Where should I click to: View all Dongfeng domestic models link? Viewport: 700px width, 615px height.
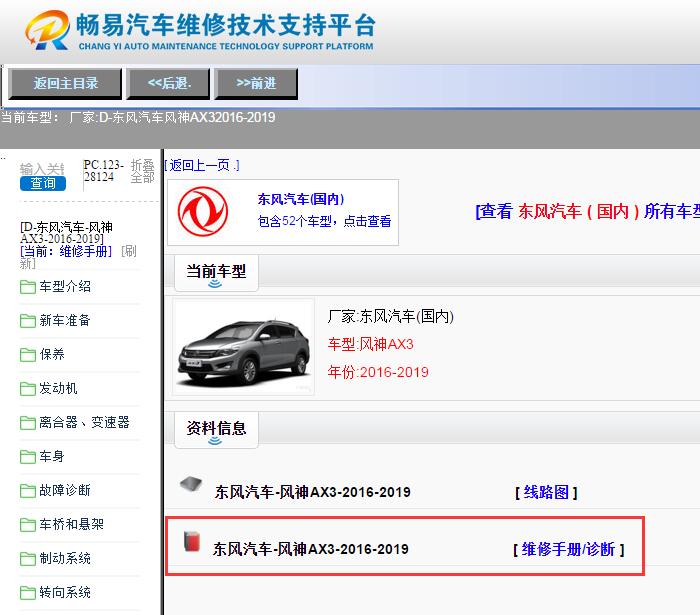coord(588,212)
